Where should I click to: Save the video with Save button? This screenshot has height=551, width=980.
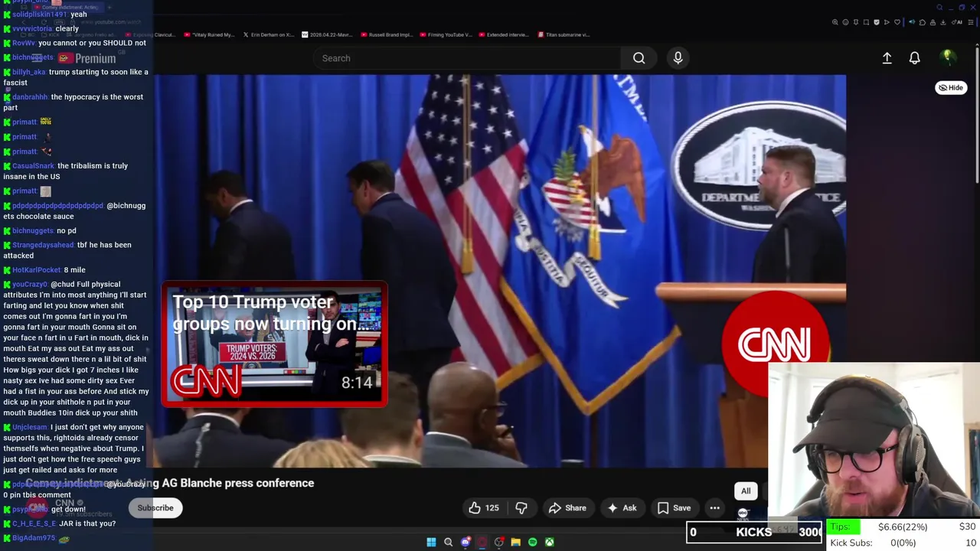[x=674, y=508]
